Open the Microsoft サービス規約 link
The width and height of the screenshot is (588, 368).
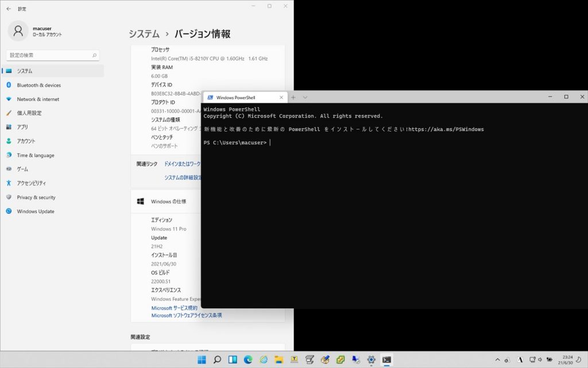(x=174, y=308)
